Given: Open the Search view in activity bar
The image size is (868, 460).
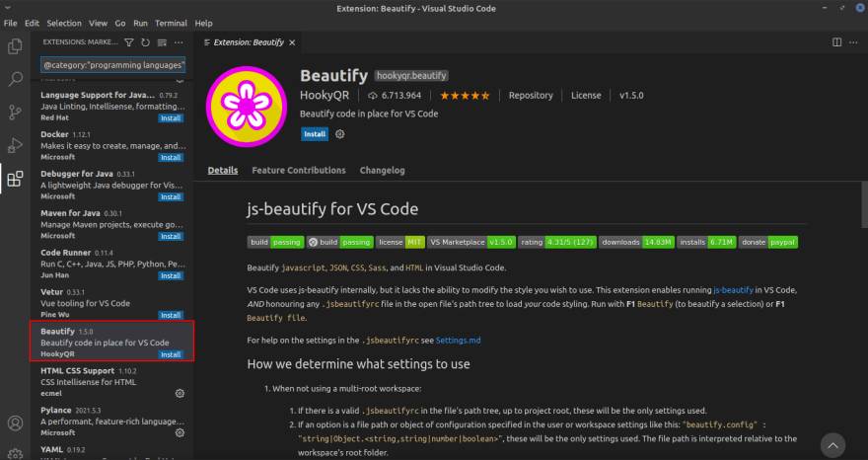Looking at the screenshot, I should [x=15, y=79].
